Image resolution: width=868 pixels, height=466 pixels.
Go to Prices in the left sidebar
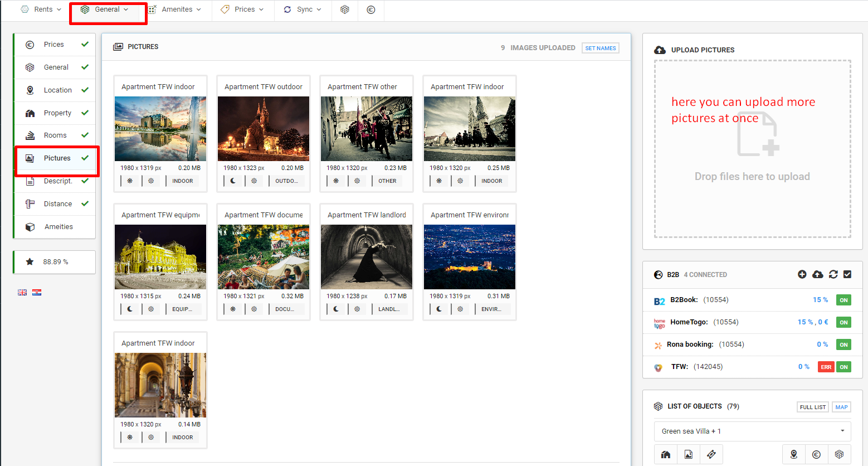(55, 45)
